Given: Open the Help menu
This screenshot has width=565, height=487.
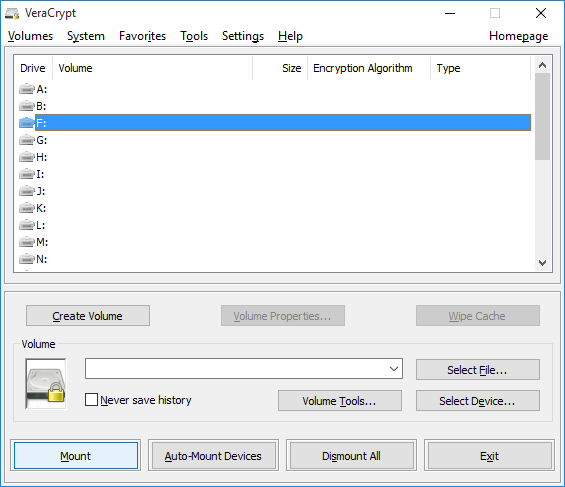Looking at the screenshot, I should pos(290,36).
